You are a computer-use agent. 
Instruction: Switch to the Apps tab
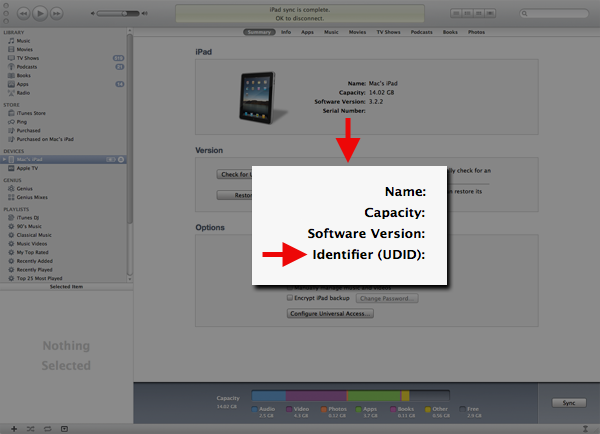(x=308, y=32)
